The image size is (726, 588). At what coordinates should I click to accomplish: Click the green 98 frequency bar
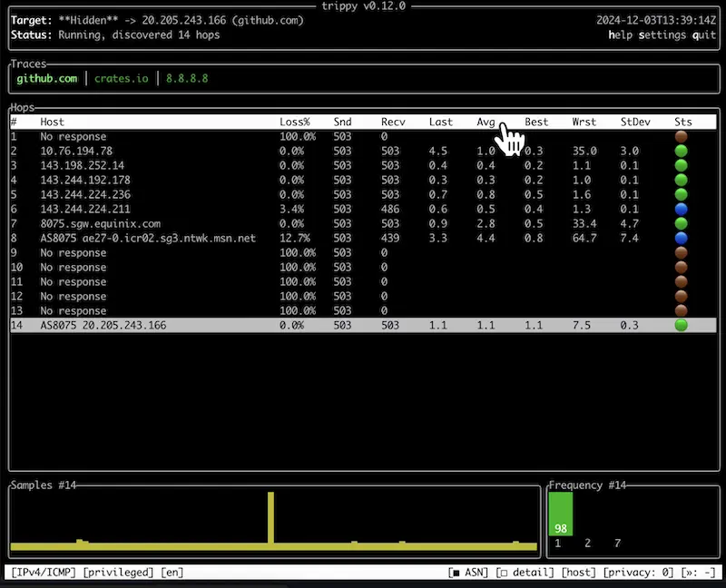[x=560, y=514]
